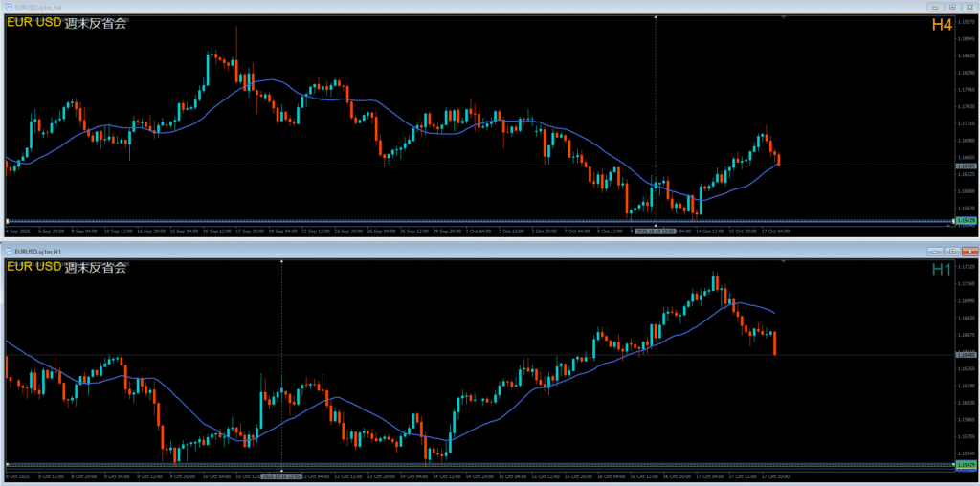Click the green 1.15429 price tag on H4

pyautogui.click(x=966, y=220)
